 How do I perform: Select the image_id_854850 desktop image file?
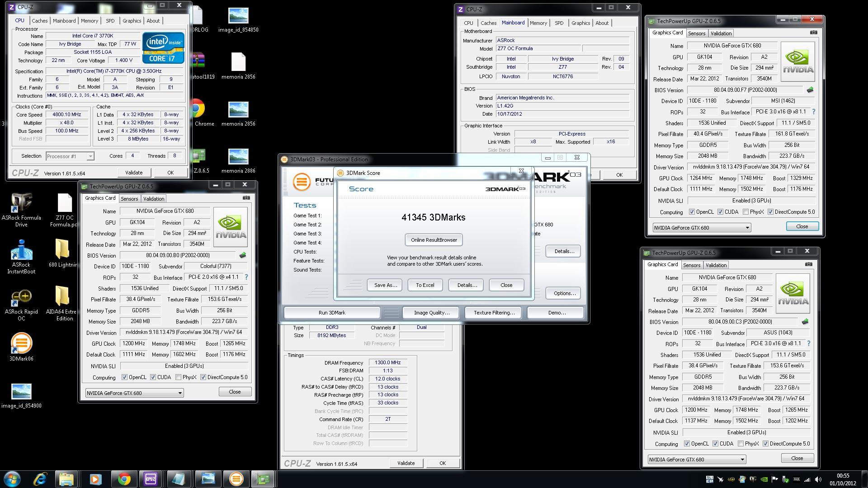pos(238,20)
